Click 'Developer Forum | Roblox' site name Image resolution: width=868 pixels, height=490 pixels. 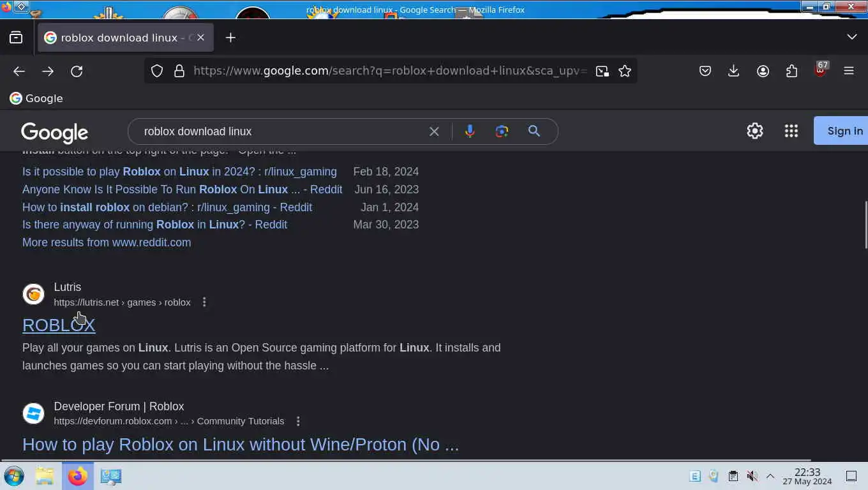pos(119,406)
